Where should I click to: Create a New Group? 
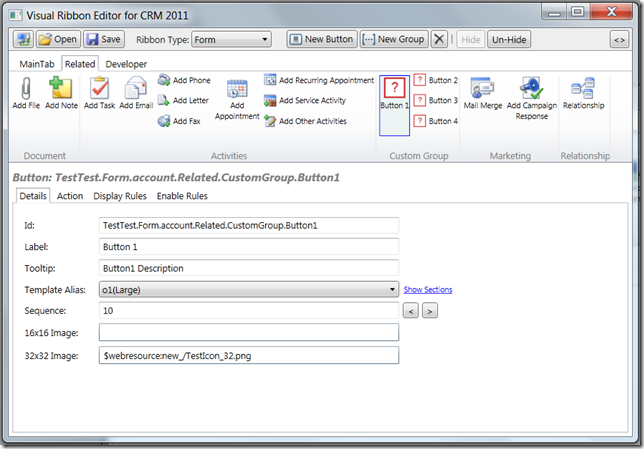[x=394, y=39]
